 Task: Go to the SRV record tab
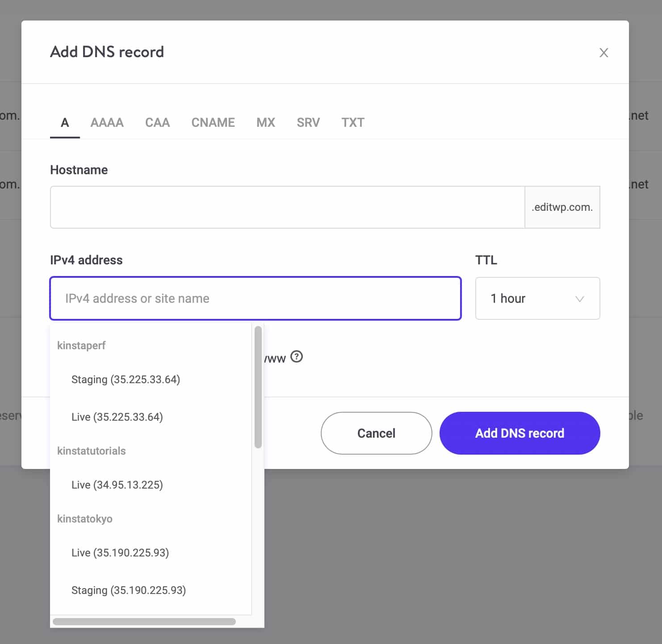pyautogui.click(x=308, y=122)
